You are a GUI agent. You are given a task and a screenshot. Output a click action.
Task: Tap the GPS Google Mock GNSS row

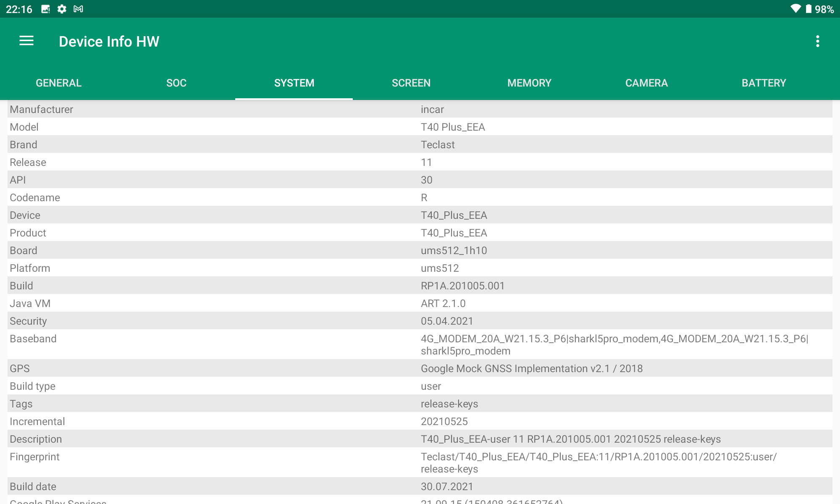click(532, 368)
